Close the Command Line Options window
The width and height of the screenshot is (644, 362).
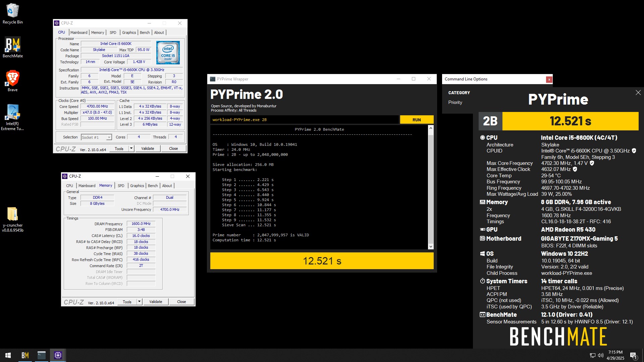tap(549, 79)
